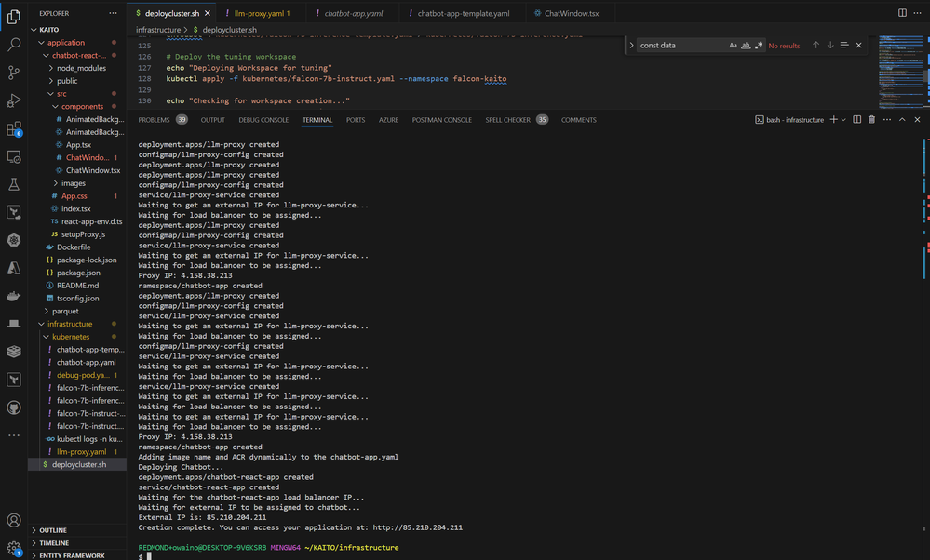
Task: Close the deploycluster.sh tab
Action: pyautogui.click(x=207, y=13)
